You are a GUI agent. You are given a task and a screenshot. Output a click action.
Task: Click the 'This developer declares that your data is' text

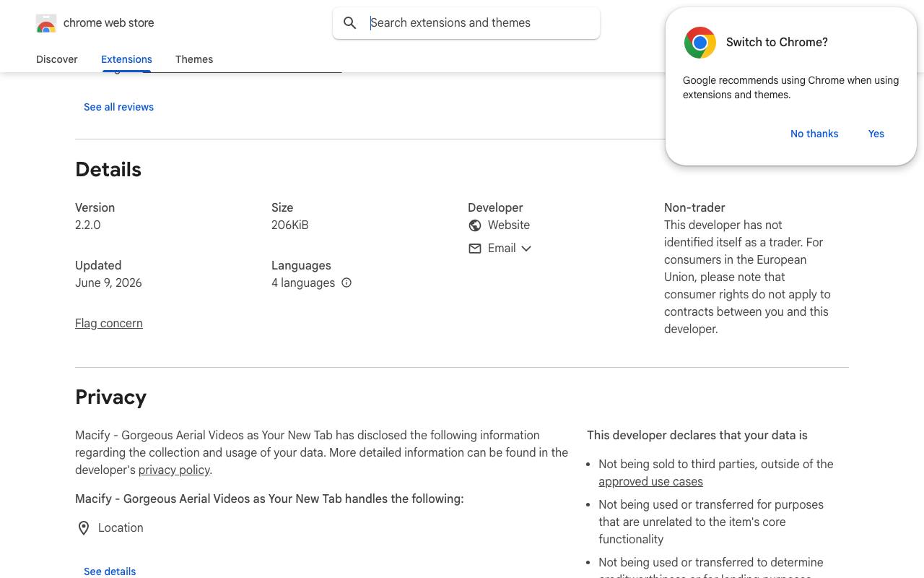pyautogui.click(x=697, y=436)
